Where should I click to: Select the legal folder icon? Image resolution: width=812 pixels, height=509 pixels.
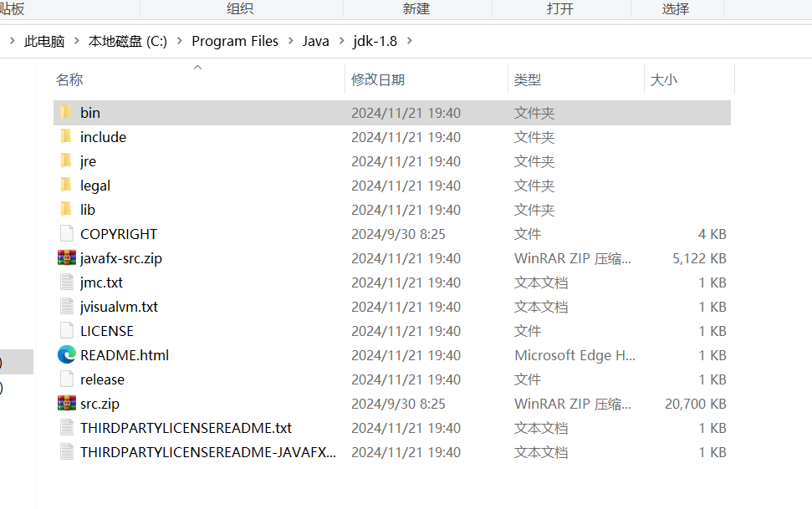click(x=66, y=186)
